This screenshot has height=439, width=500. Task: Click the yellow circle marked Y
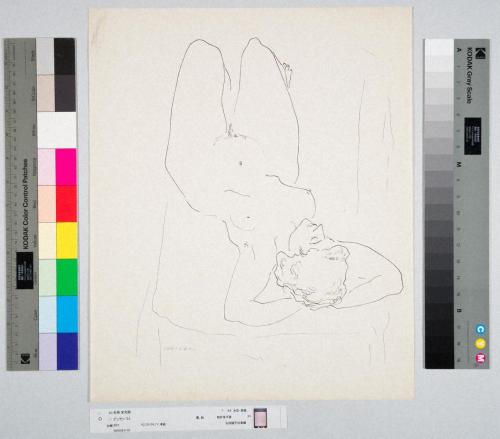(x=480, y=344)
